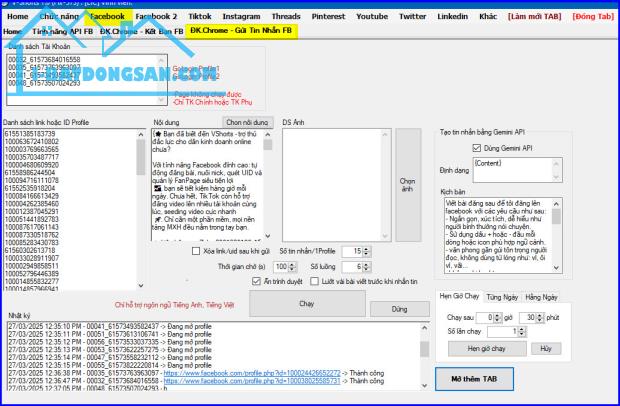620x406 pixels.
Task: Switch to the Twitter tab
Action: tap(412, 17)
